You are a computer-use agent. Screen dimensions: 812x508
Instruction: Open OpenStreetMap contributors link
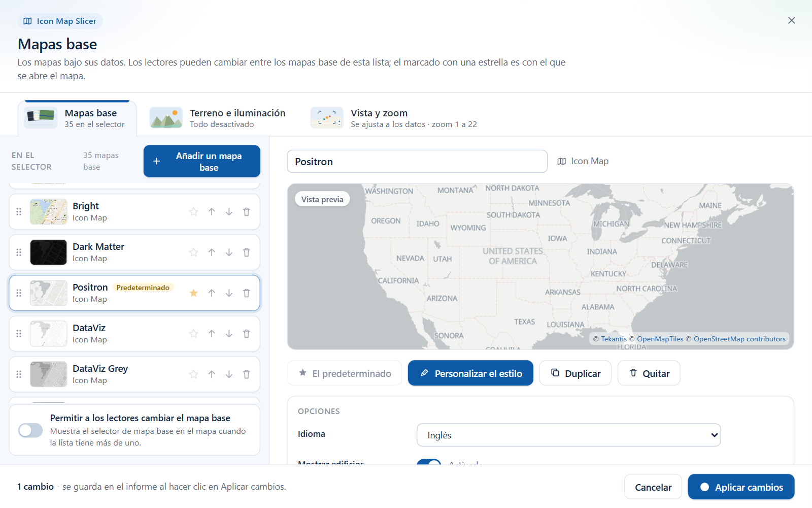tap(739, 339)
